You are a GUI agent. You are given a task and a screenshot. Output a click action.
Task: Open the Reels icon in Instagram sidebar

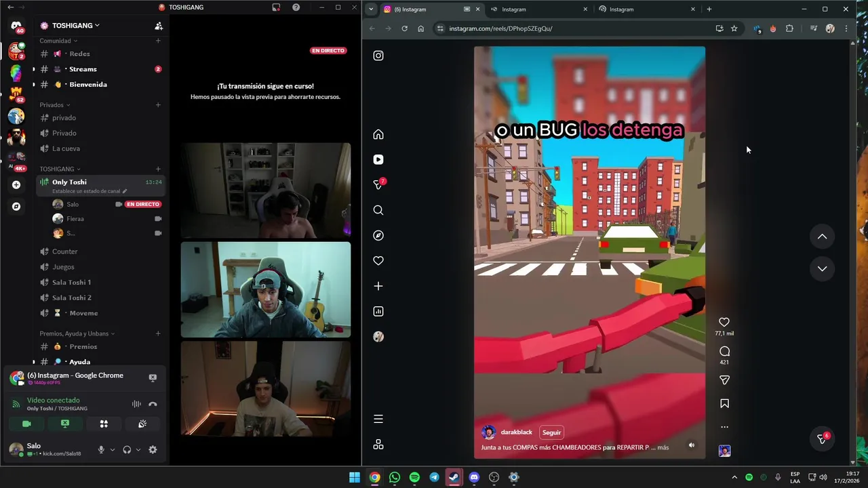378,159
